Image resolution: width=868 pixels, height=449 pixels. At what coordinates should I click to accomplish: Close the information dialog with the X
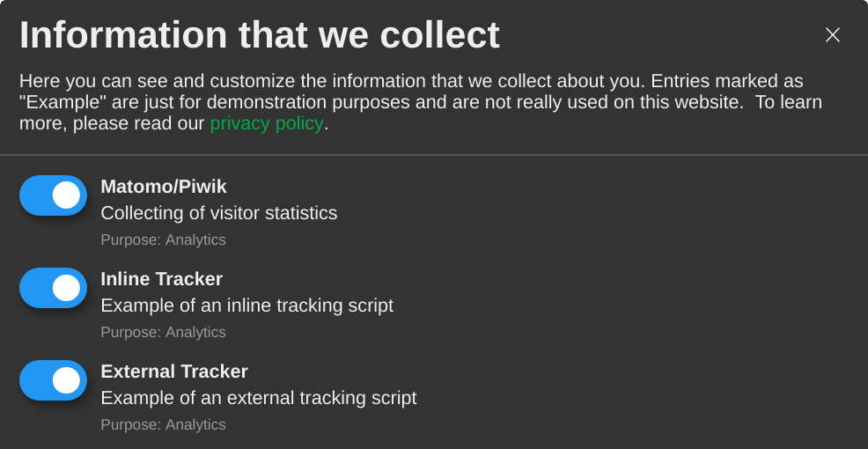(x=833, y=35)
